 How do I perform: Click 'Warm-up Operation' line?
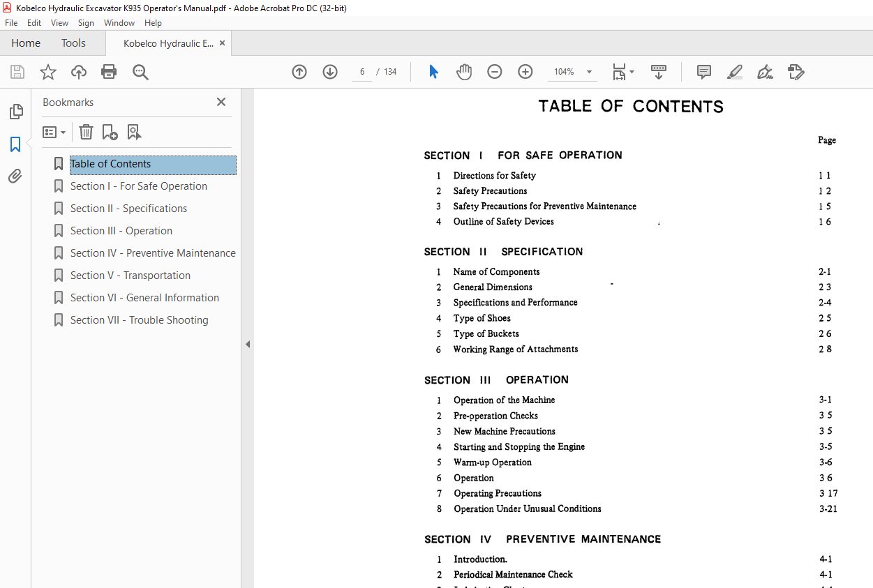493,462
